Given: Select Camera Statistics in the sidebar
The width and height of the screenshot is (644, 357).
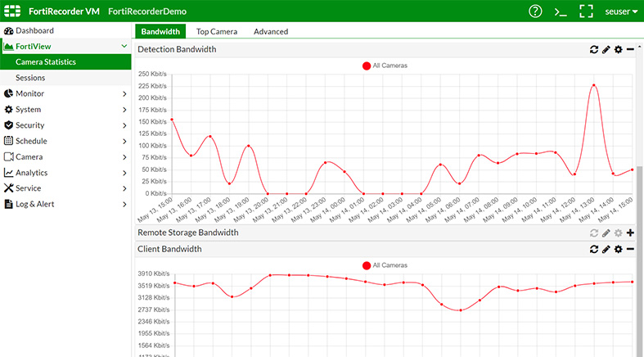Looking at the screenshot, I should pyautogui.click(x=65, y=61).
